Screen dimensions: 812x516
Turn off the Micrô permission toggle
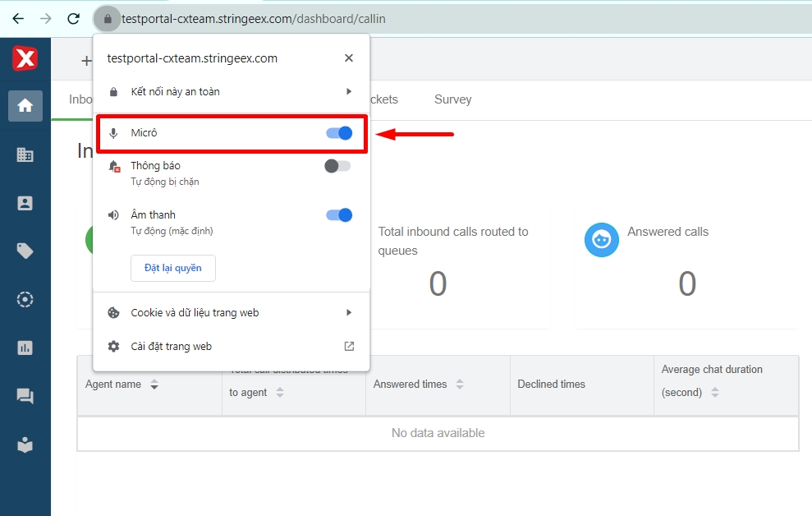pos(338,133)
